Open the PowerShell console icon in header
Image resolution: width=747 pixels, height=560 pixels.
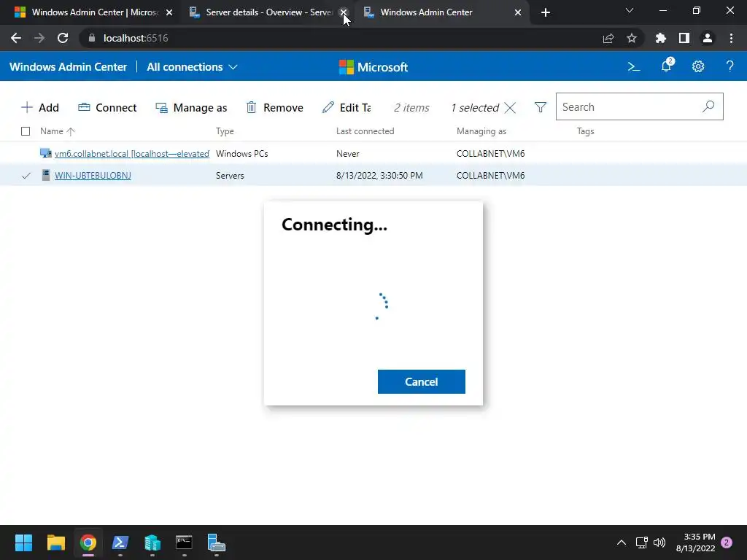634,66
